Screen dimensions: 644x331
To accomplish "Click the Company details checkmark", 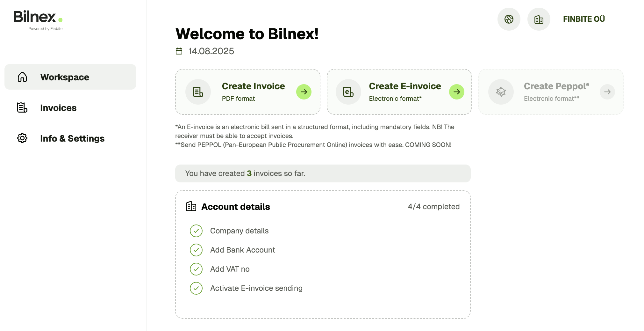I will tap(196, 231).
